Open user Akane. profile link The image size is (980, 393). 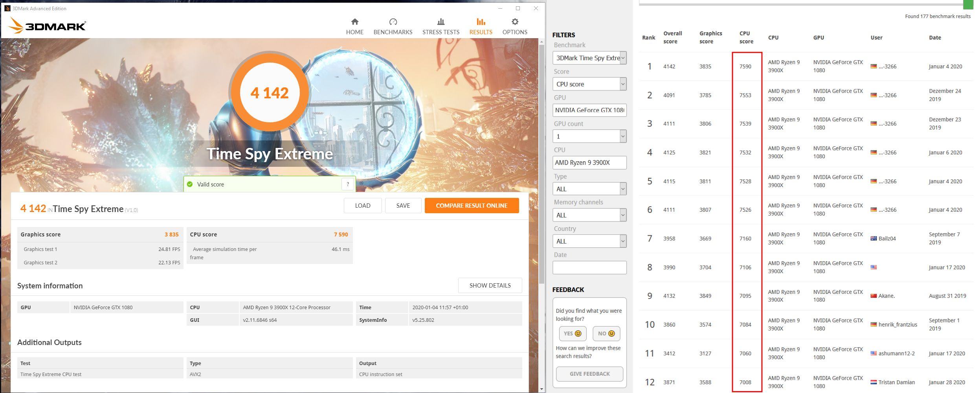pyautogui.click(x=886, y=296)
